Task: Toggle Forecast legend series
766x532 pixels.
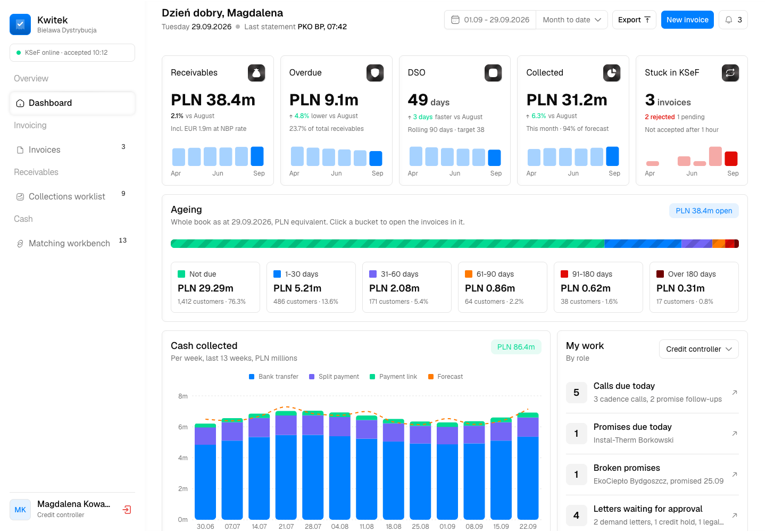Action: [445, 377]
